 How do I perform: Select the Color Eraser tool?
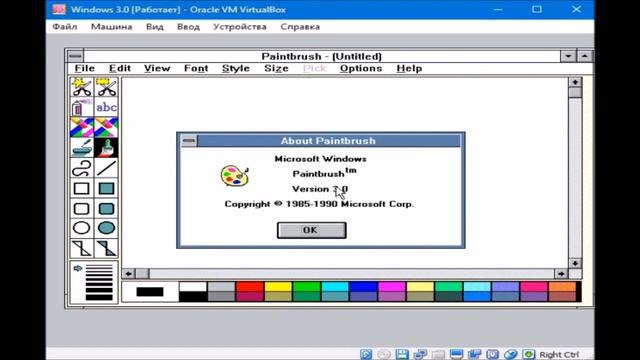tap(82, 127)
